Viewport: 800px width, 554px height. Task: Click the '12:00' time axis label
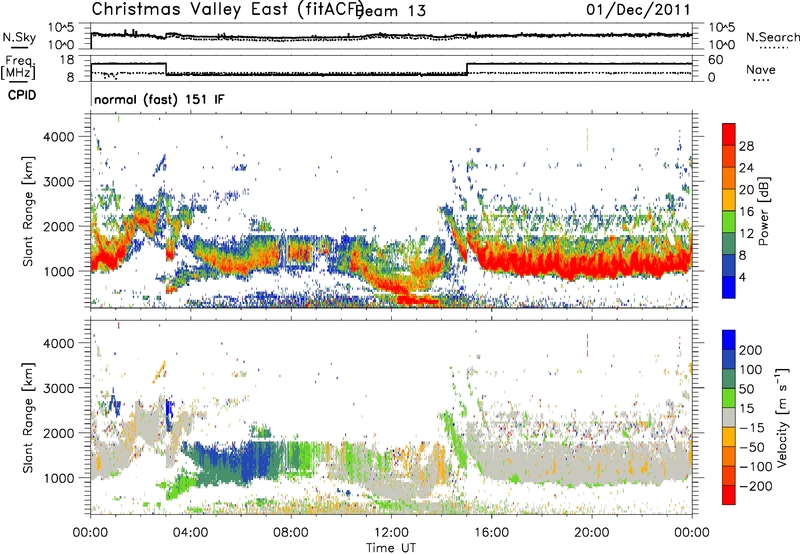pos(391,533)
